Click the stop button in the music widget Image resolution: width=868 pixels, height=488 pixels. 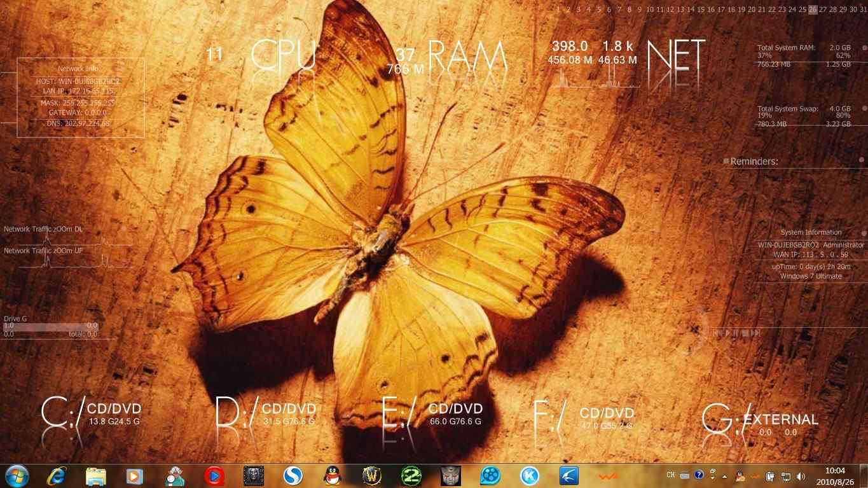[x=745, y=333]
